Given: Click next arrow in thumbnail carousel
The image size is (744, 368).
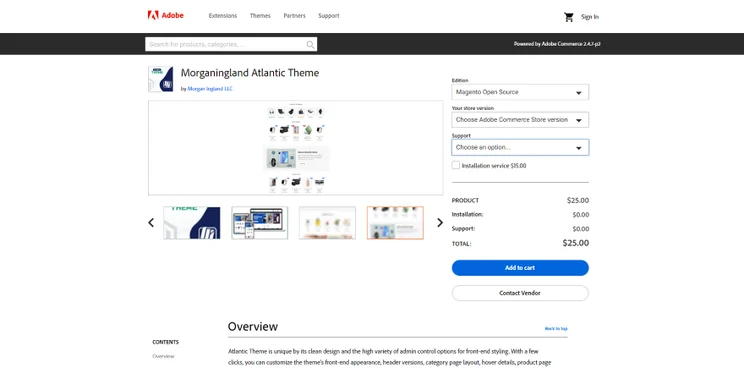Looking at the screenshot, I should 440,222.
